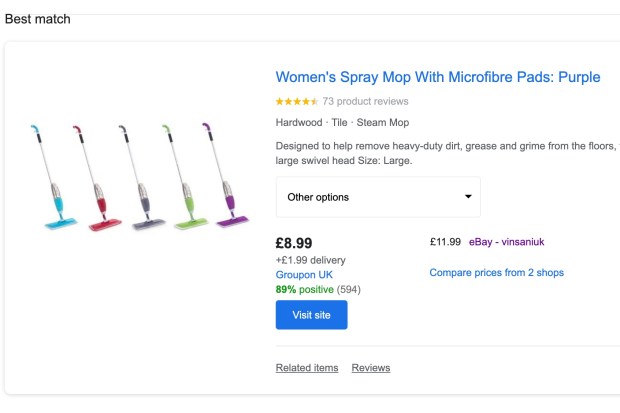Click the grey spray mop image

click(x=142, y=178)
